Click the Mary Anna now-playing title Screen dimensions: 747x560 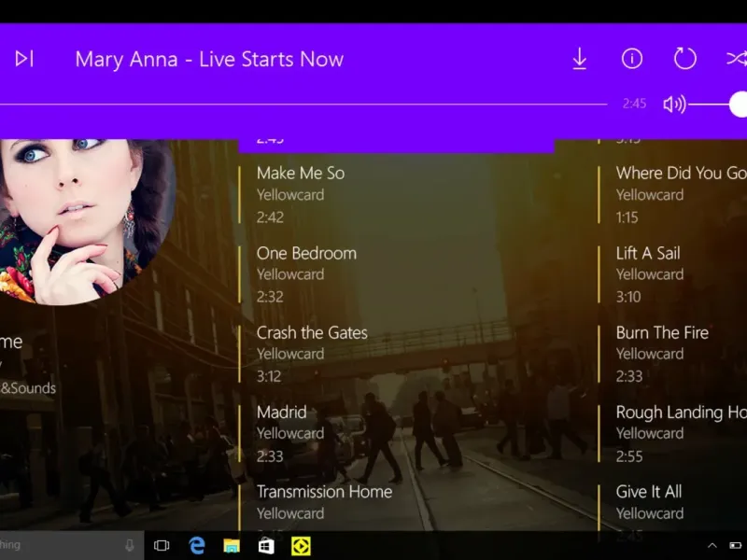click(209, 60)
